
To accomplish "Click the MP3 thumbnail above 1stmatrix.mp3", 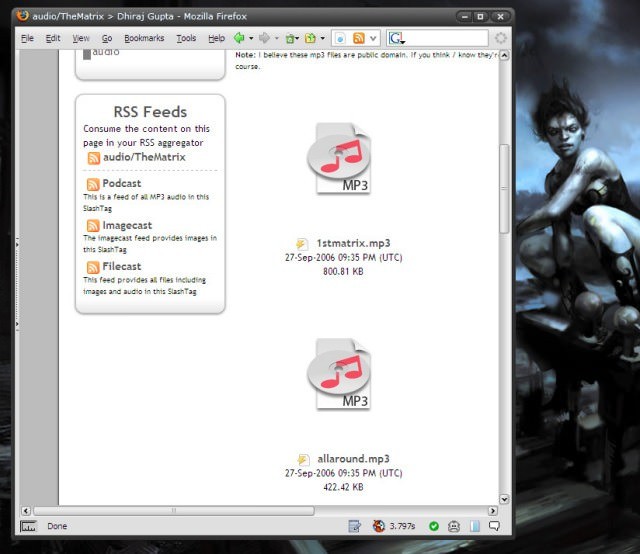I will pyautogui.click(x=340, y=158).
